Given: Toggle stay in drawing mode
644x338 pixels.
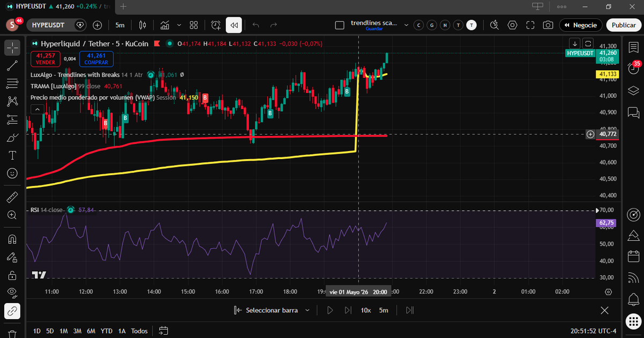Looking at the screenshot, I should (x=12, y=257).
